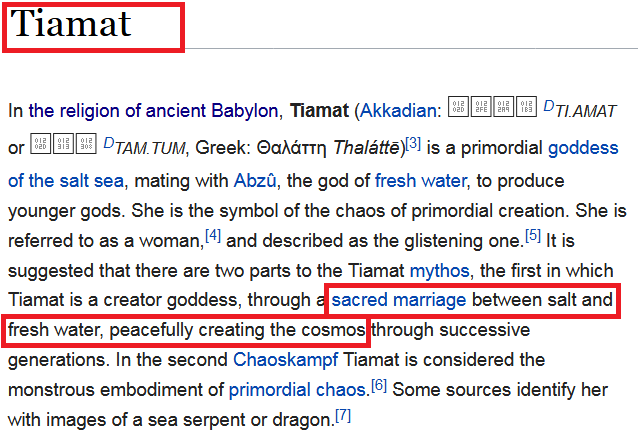638x438 pixels.
Task: Open reference [4] after 'woman'
Action: pyautogui.click(x=214, y=234)
